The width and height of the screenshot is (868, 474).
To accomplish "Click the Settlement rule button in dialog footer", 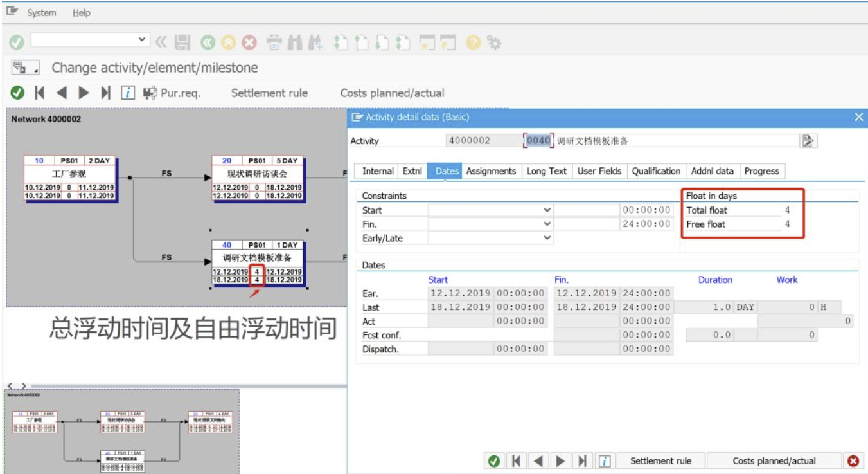I will tap(661, 460).
